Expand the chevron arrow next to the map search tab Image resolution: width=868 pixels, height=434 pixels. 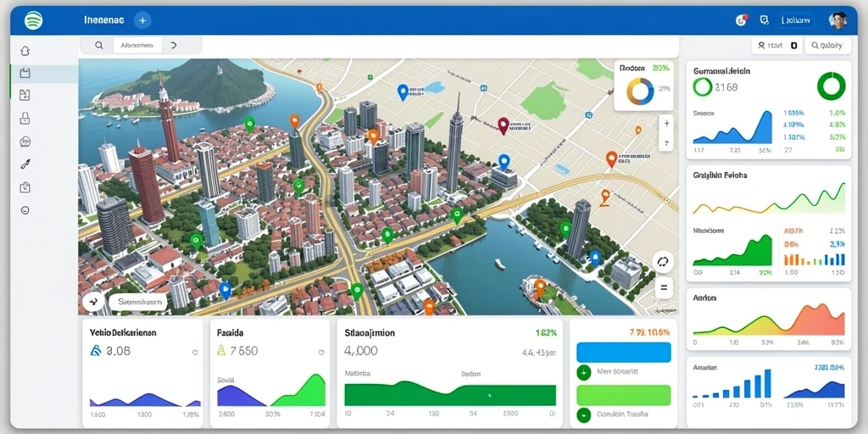click(x=174, y=46)
